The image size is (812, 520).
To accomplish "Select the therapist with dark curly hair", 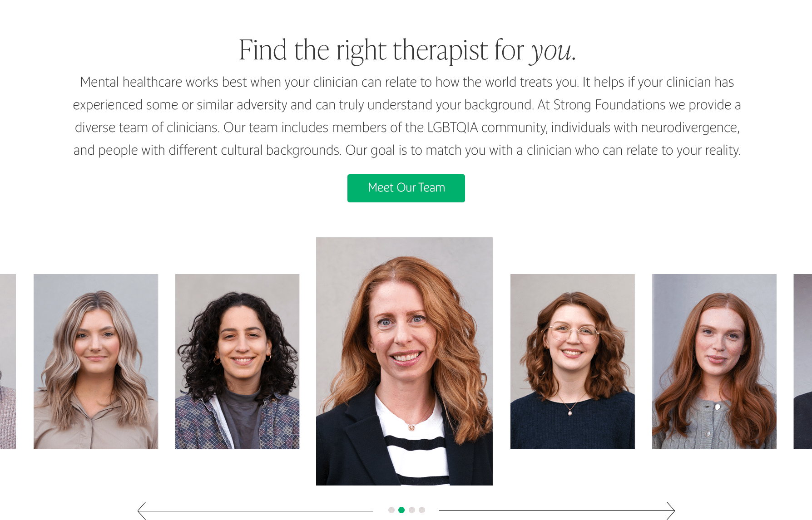I will [x=237, y=362].
